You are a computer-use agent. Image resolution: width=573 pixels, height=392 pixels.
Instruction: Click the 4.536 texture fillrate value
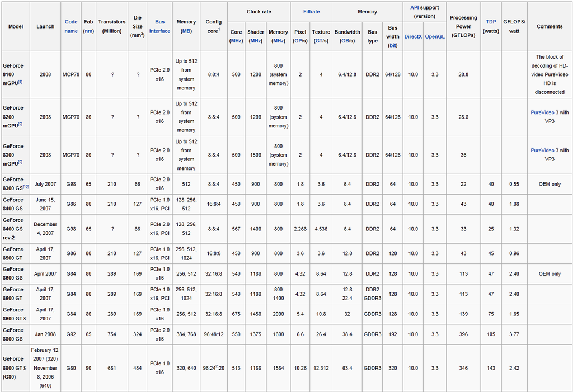(321, 229)
